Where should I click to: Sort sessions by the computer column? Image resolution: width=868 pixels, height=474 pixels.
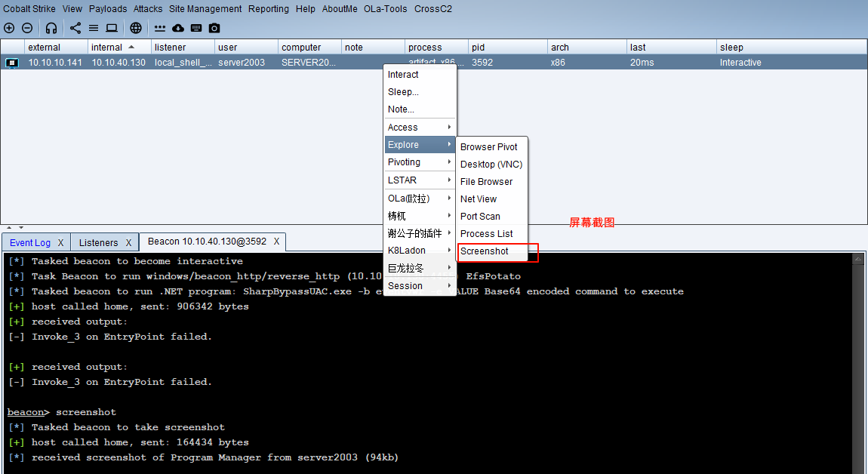pyautogui.click(x=309, y=47)
